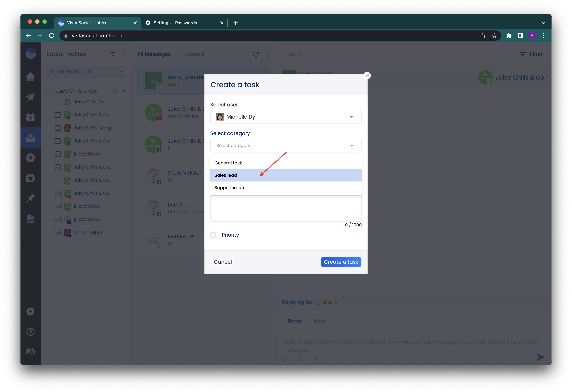Open the Home icon in sidebar
Viewport: 572px width, 392px height.
tap(30, 77)
